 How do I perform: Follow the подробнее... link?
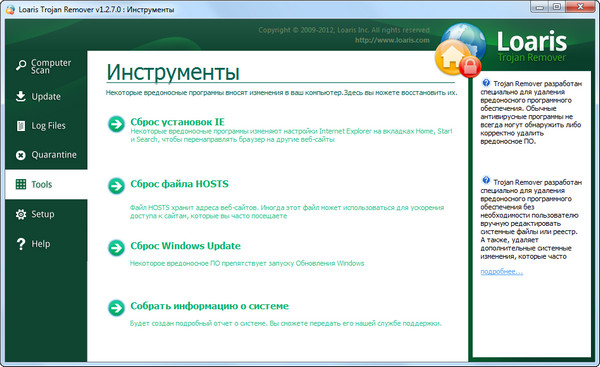click(501, 272)
